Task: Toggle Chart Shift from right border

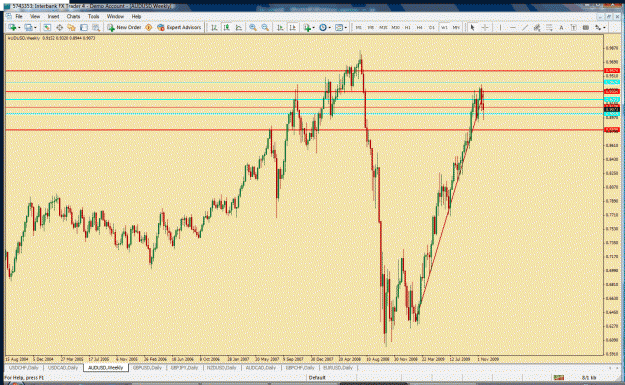Action: pyautogui.click(x=293, y=28)
